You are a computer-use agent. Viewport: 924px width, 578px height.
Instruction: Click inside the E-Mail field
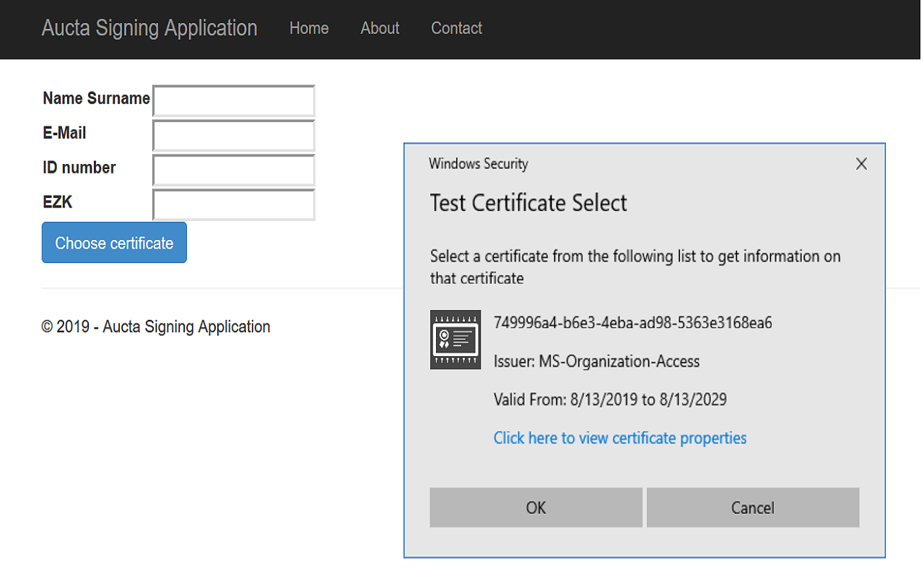232,134
